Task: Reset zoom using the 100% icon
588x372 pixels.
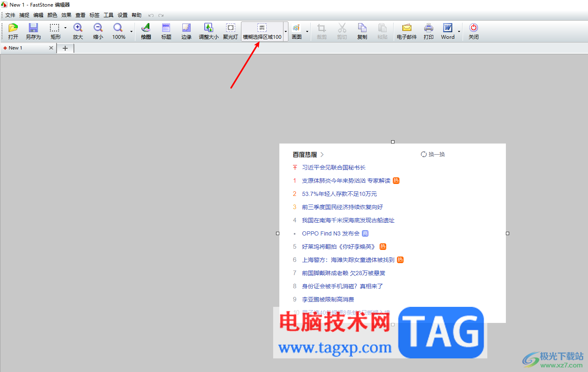Action: (118, 31)
